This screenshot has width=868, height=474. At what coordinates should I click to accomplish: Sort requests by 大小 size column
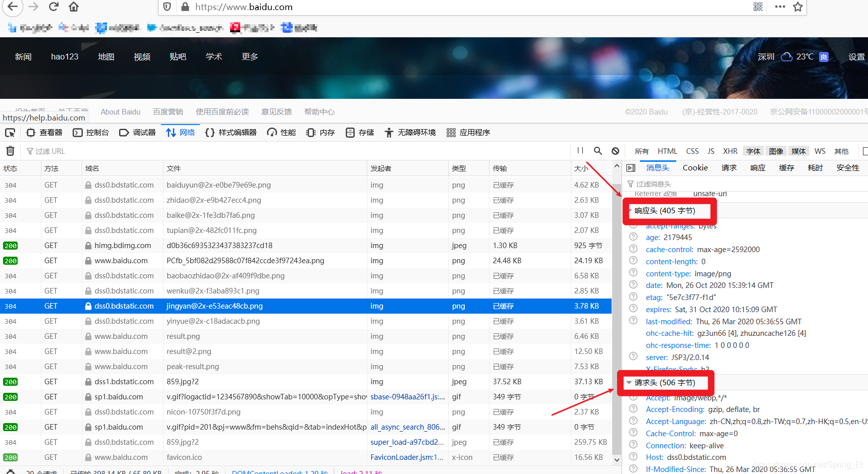click(x=591, y=168)
